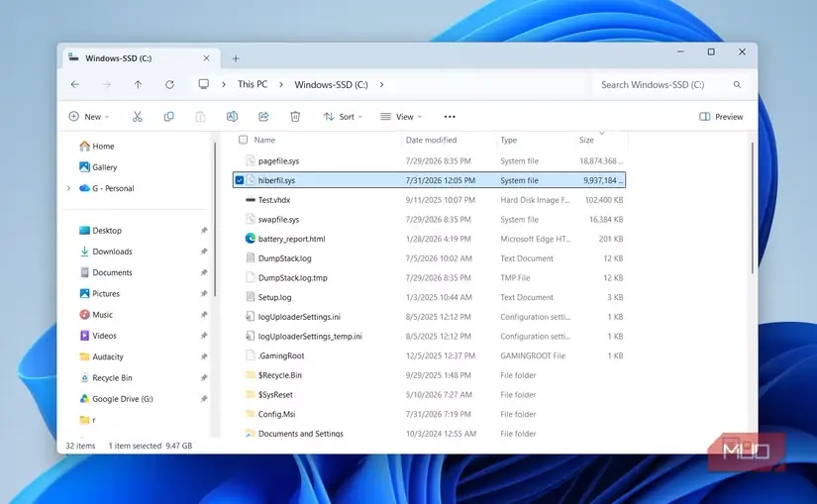Uncheck the hiberfil.sys checkbox
This screenshot has width=817, height=504.
[240, 180]
